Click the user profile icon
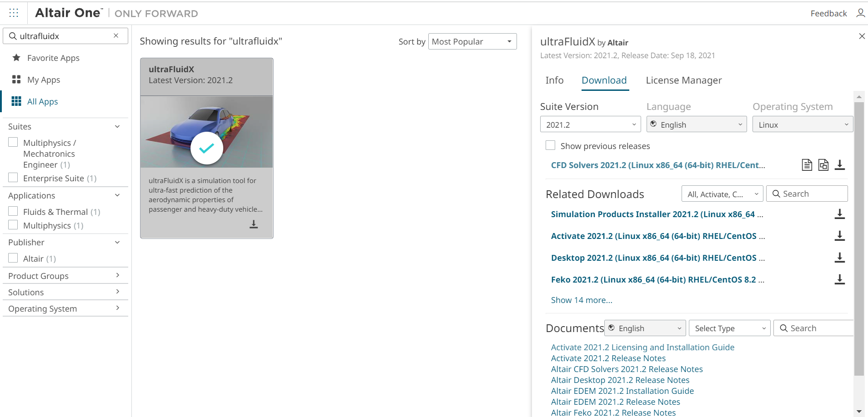Image resolution: width=868 pixels, height=417 pixels. click(x=860, y=13)
